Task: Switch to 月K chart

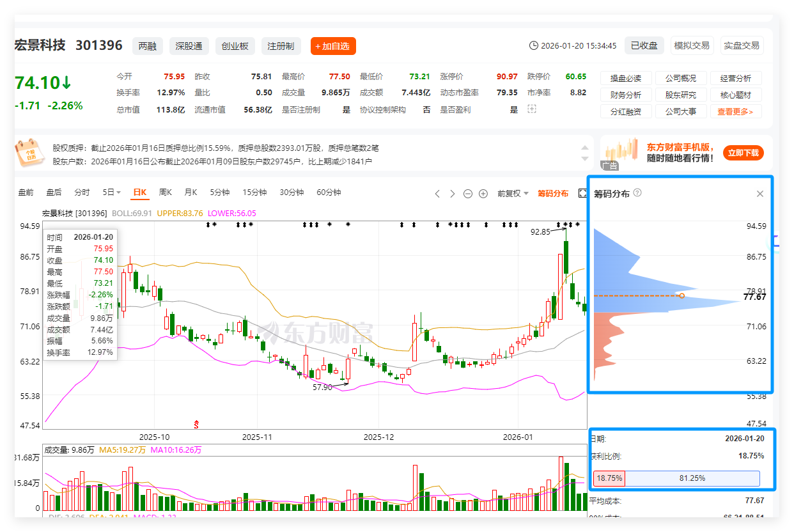Action: [191, 192]
